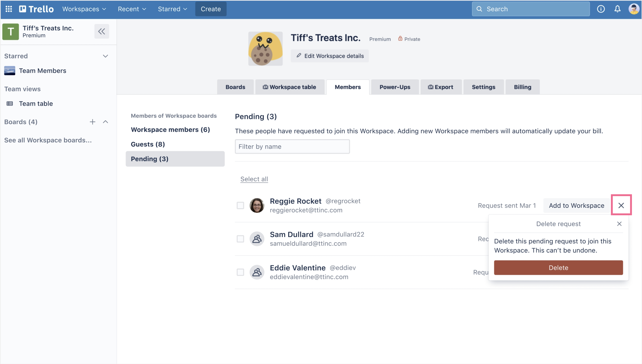642x364 pixels.
Task: Click the user avatar profile icon
Action: [633, 9]
